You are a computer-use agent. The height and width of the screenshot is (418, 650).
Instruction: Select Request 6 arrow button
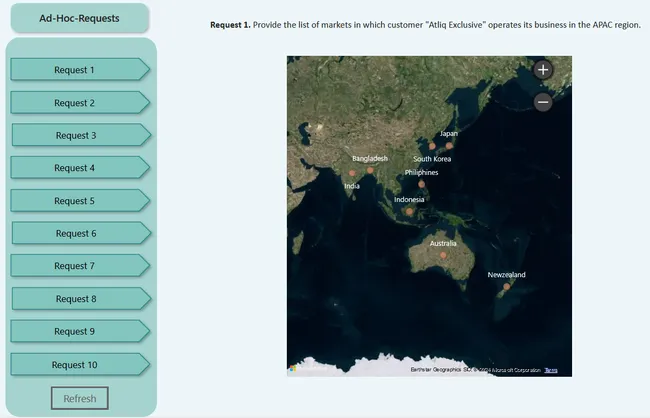point(81,233)
